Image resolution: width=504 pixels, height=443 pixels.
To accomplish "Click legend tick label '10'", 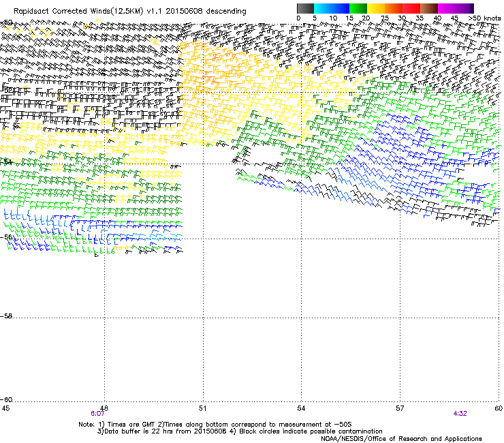I will (333, 18).
